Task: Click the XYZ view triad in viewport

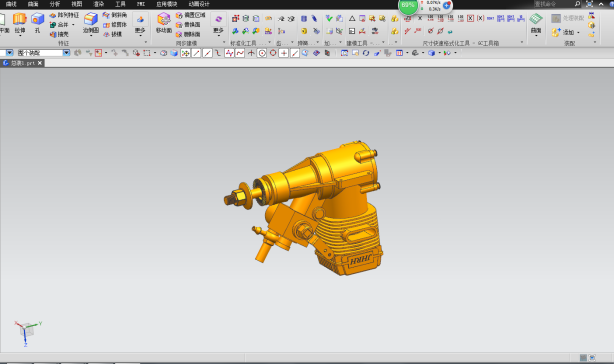Action: [x=27, y=333]
